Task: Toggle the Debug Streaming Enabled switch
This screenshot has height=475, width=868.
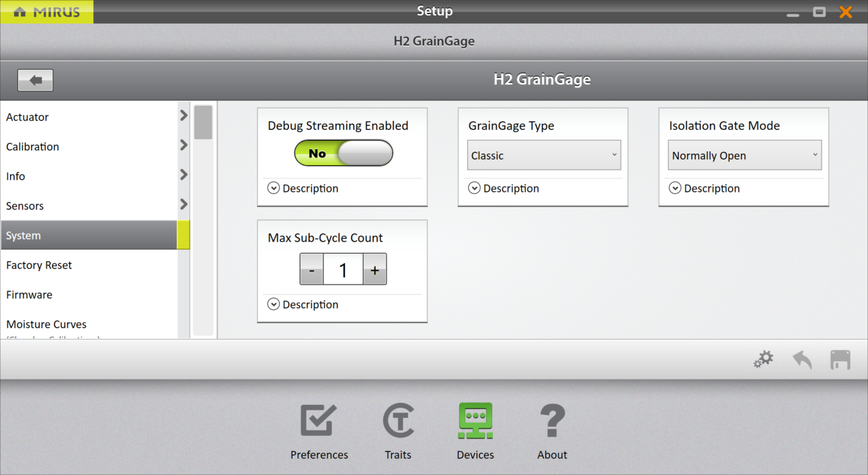Action: click(344, 153)
